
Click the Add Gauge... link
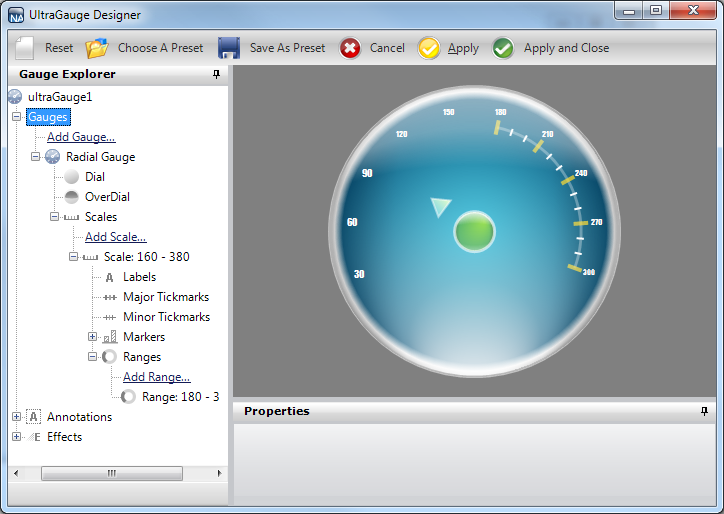[x=81, y=137]
